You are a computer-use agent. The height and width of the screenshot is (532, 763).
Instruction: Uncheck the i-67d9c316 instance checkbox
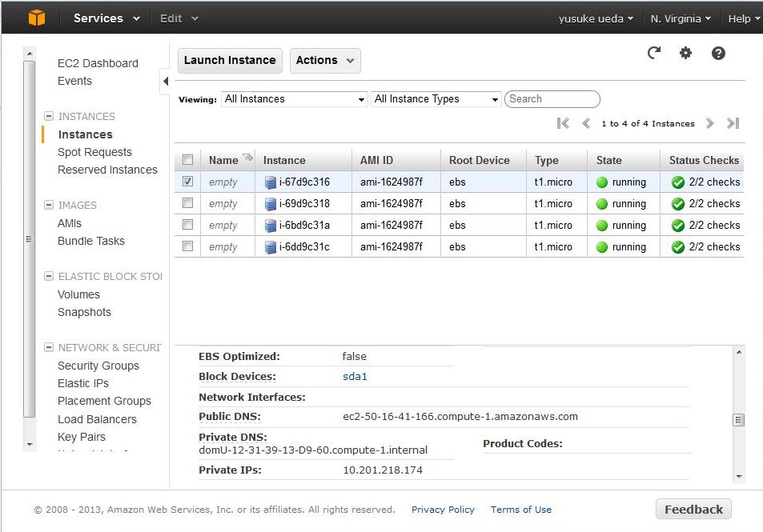pos(187,182)
